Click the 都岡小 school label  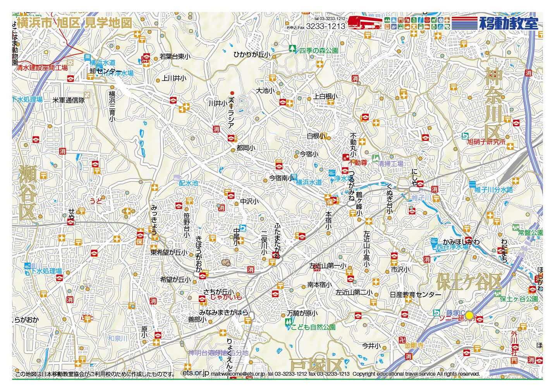click(246, 148)
